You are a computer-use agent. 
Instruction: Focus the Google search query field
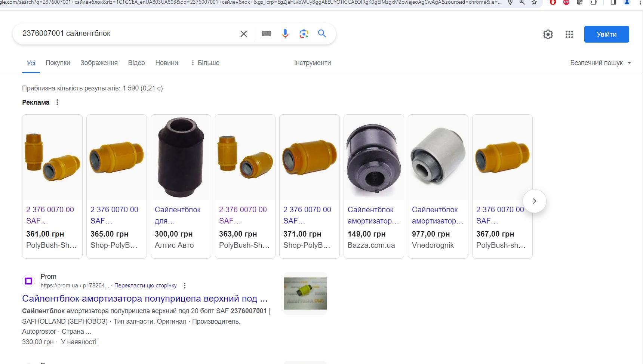127,34
